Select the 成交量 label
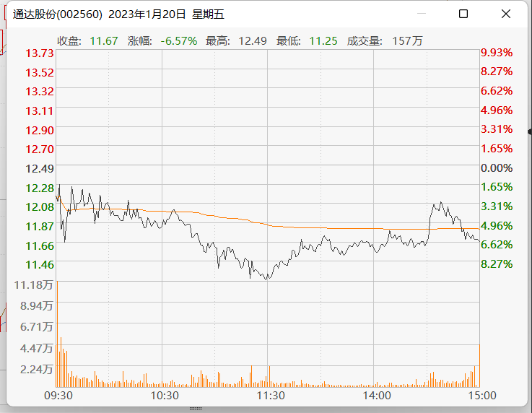Screen dimensions: 532x413 (x=365, y=41)
